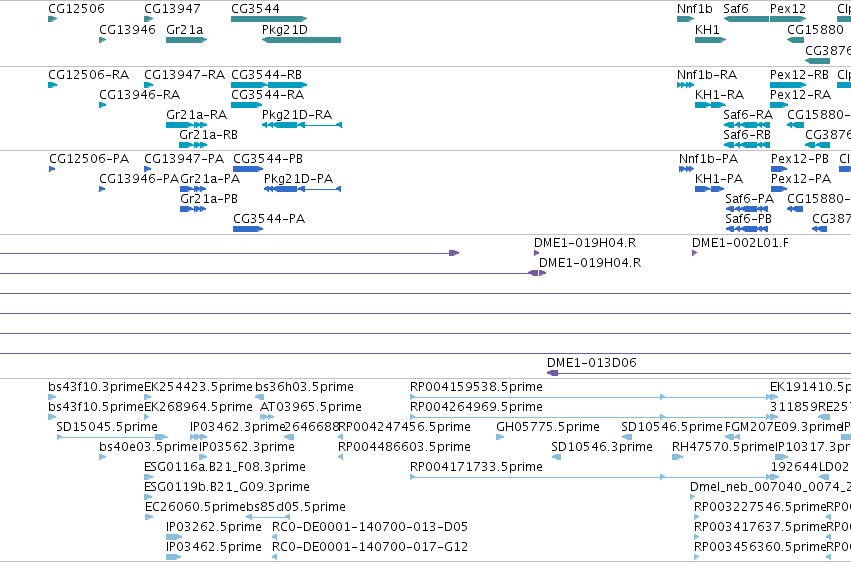The height and width of the screenshot is (562, 851).
Task: Click protein label Gr21a-PA
Action: coord(210,178)
